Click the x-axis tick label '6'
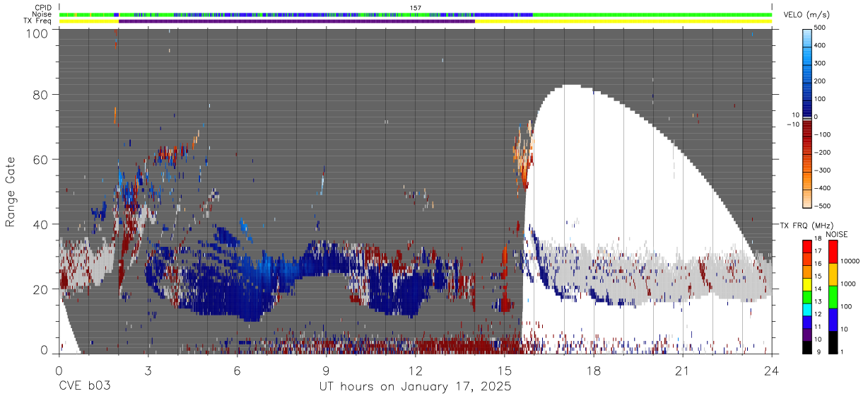Screen dimensions: 868x401 point(237,370)
